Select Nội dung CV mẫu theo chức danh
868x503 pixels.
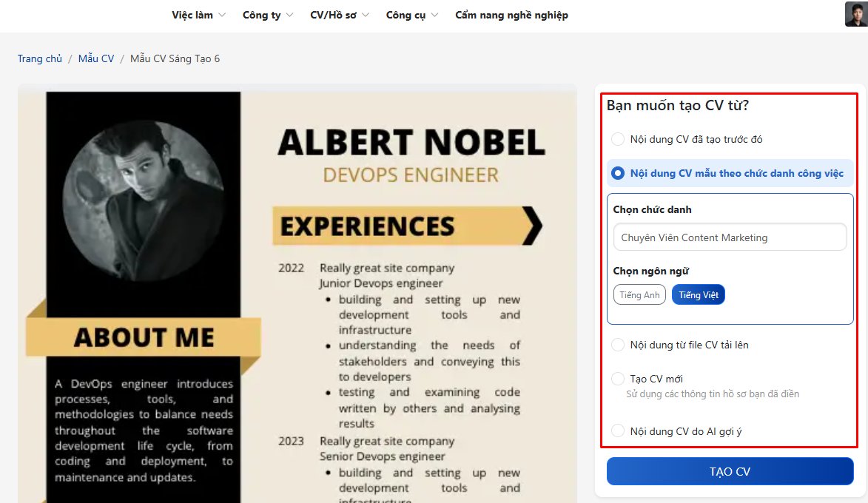618,173
